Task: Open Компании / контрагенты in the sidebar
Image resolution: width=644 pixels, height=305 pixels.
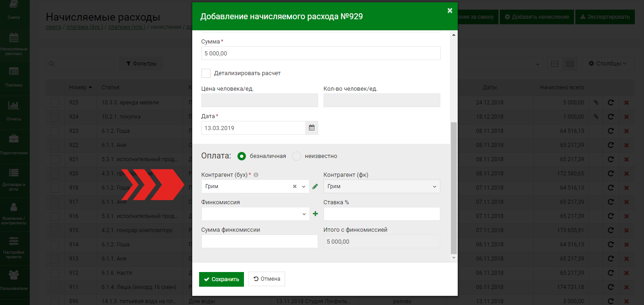Action: (x=14, y=213)
